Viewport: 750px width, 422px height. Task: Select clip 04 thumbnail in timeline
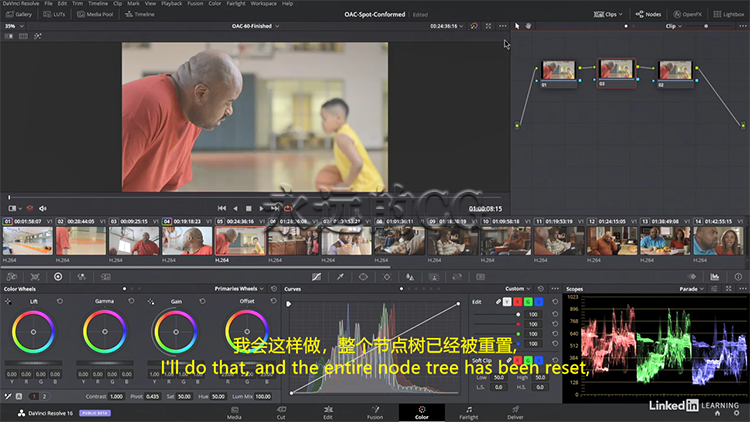[x=187, y=241]
